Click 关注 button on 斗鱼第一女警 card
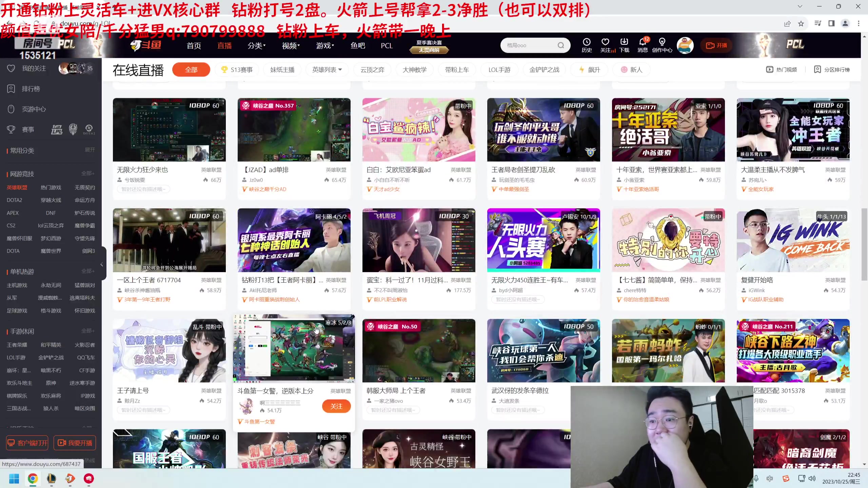The image size is (868, 488). point(336,406)
